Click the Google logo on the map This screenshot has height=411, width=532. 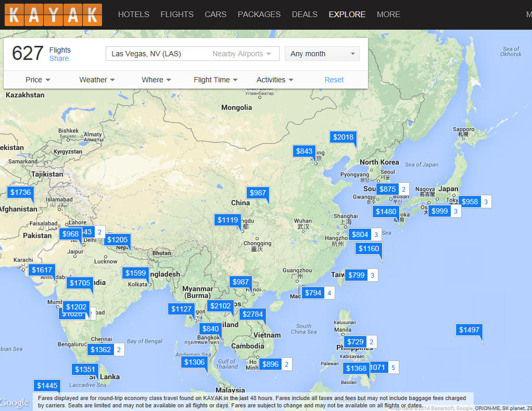pyautogui.click(x=14, y=403)
